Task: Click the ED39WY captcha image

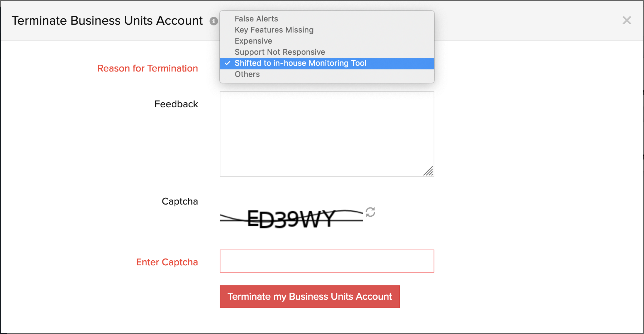Action: tap(291, 218)
